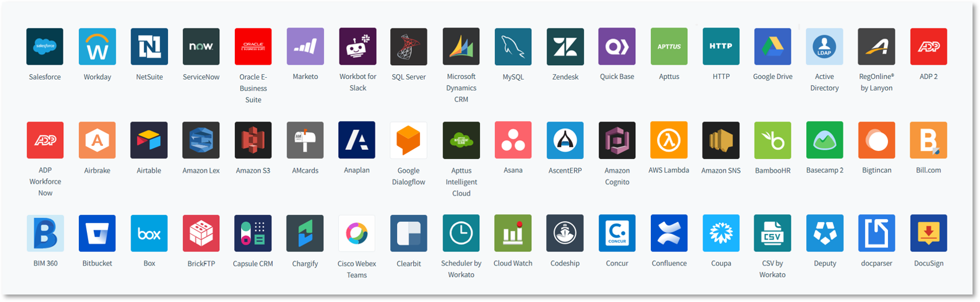Select the BIM 360 icon
The width and height of the screenshot is (980, 302).
[45, 233]
